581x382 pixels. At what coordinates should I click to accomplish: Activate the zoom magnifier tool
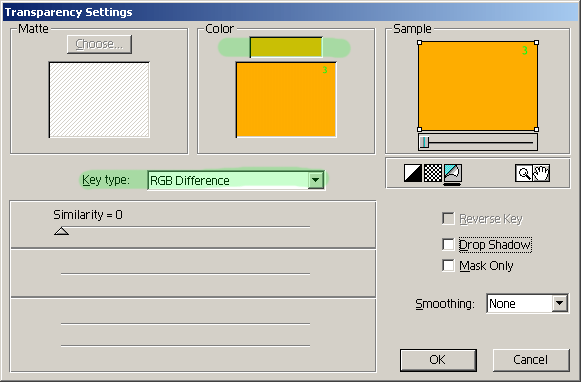tap(524, 173)
